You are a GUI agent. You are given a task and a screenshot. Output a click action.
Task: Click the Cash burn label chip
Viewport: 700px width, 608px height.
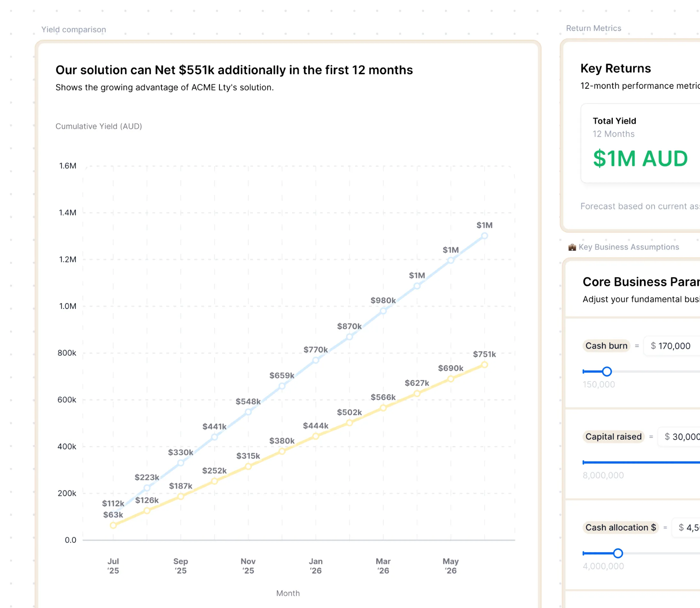606,346
